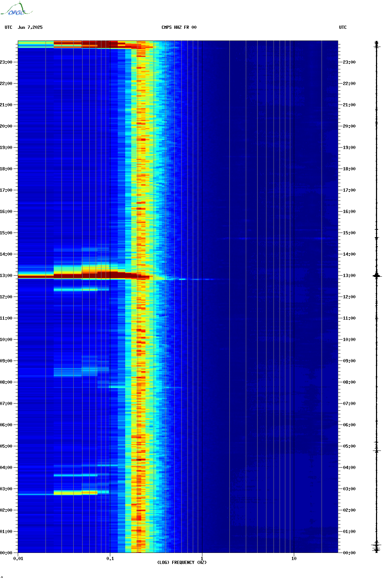392x581 pixels.
Task: Click the OGS logo in the corner
Action: click(x=16, y=9)
